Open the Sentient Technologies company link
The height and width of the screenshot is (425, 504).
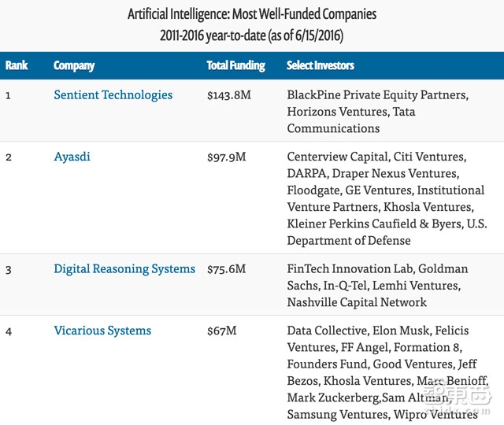[113, 95]
